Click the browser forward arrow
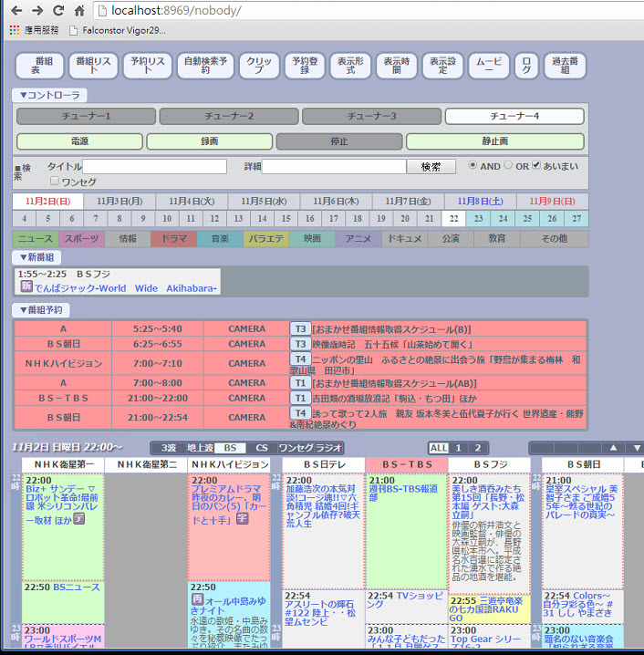644x655 pixels. [x=37, y=11]
